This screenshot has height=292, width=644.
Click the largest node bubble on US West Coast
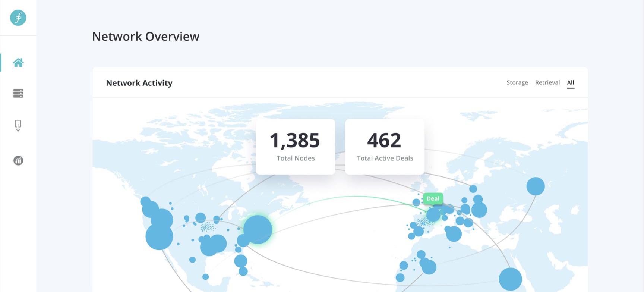[159, 236]
